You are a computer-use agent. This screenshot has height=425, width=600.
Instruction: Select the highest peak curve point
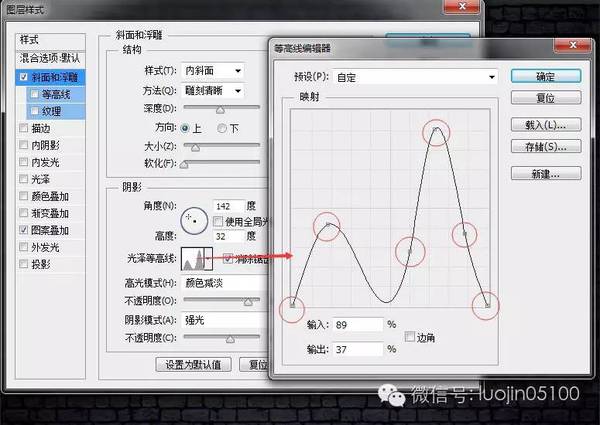[x=435, y=130]
